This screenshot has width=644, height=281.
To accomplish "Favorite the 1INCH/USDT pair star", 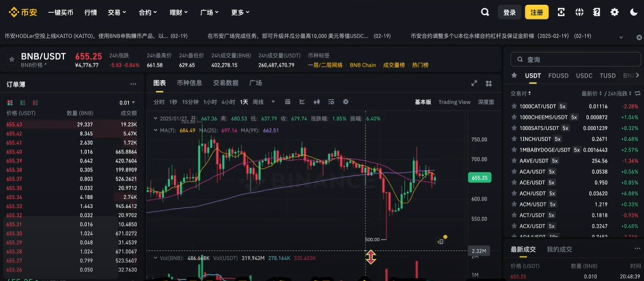I will [514, 139].
